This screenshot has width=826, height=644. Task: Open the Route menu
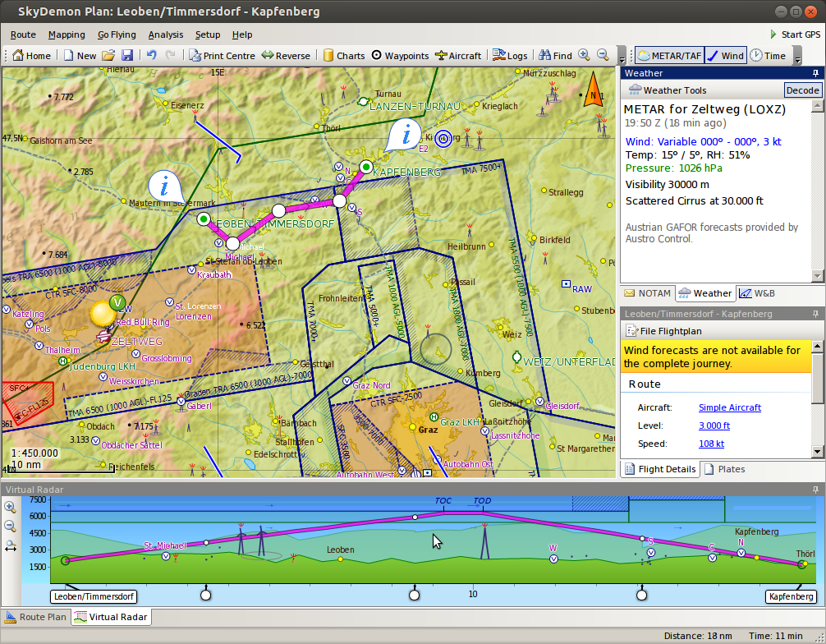point(23,34)
